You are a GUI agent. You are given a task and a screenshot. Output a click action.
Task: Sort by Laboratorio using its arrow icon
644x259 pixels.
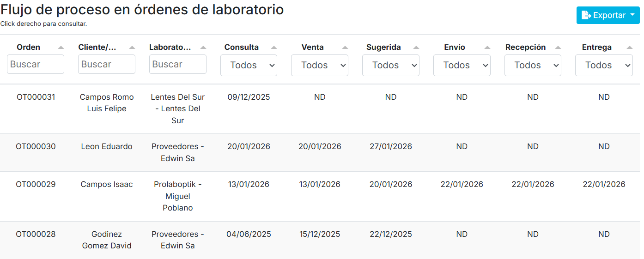[x=203, y=48]
